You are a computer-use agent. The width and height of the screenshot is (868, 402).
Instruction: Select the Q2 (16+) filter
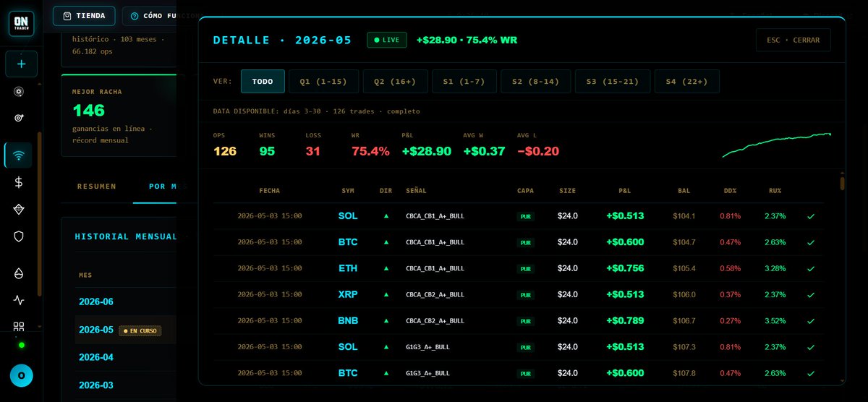pyautogui.click(x=395, y=82)
